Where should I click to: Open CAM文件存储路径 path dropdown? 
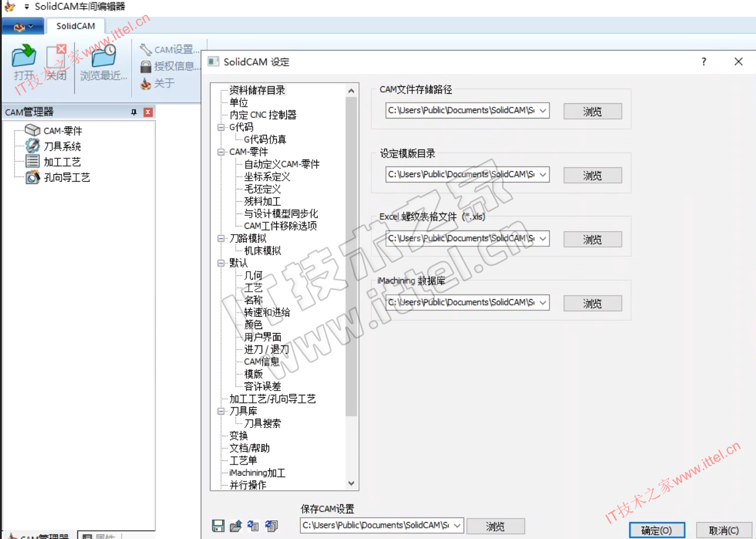[x=543, y=110]
